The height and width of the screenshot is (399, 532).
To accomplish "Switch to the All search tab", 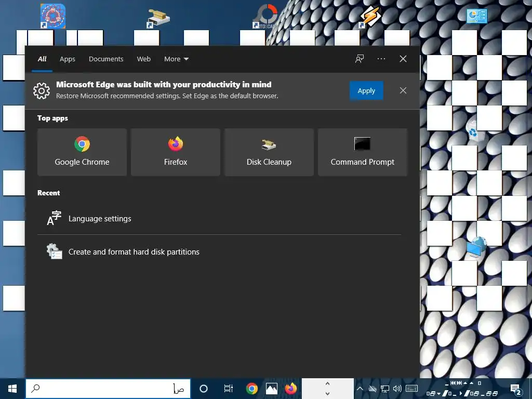I will click(42, 59).
